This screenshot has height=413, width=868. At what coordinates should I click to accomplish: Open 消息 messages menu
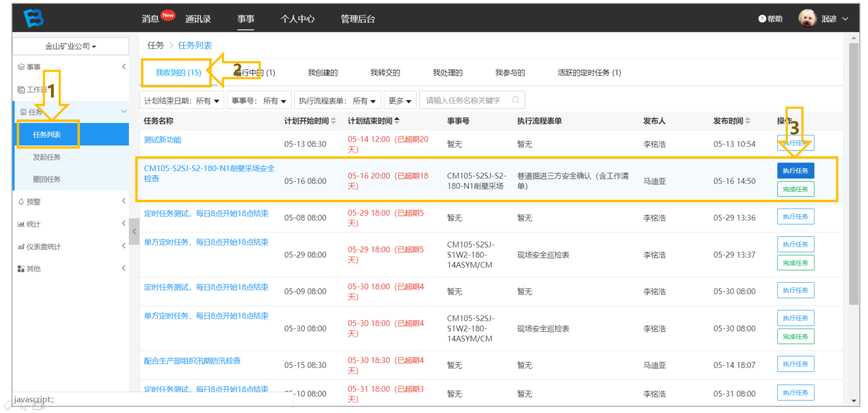click(x=150, y=19)
